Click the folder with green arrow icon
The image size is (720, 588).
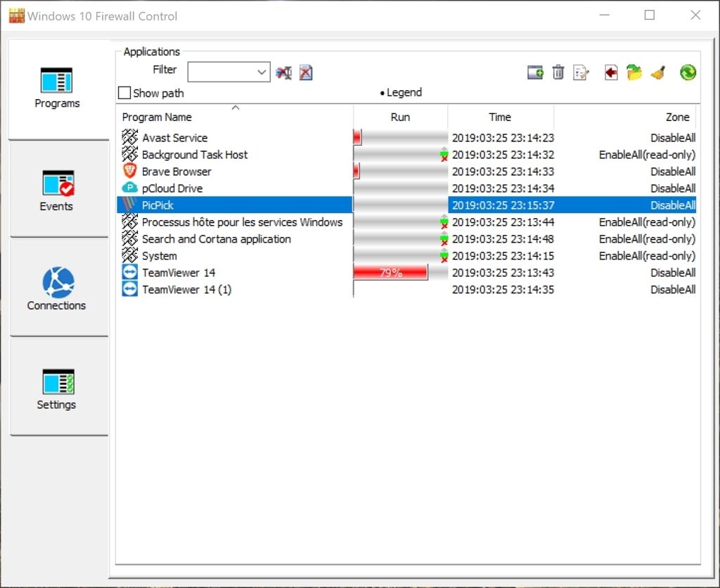point(634,72)
